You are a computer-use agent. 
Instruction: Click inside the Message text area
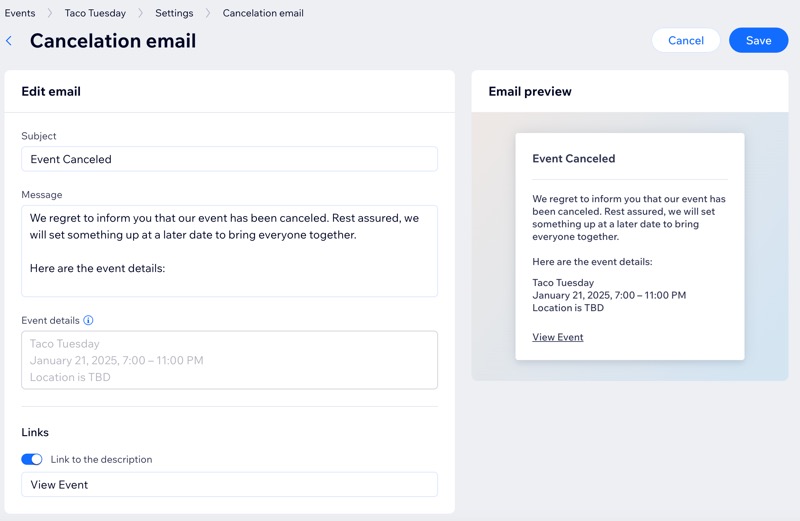(x=229, y=251)
